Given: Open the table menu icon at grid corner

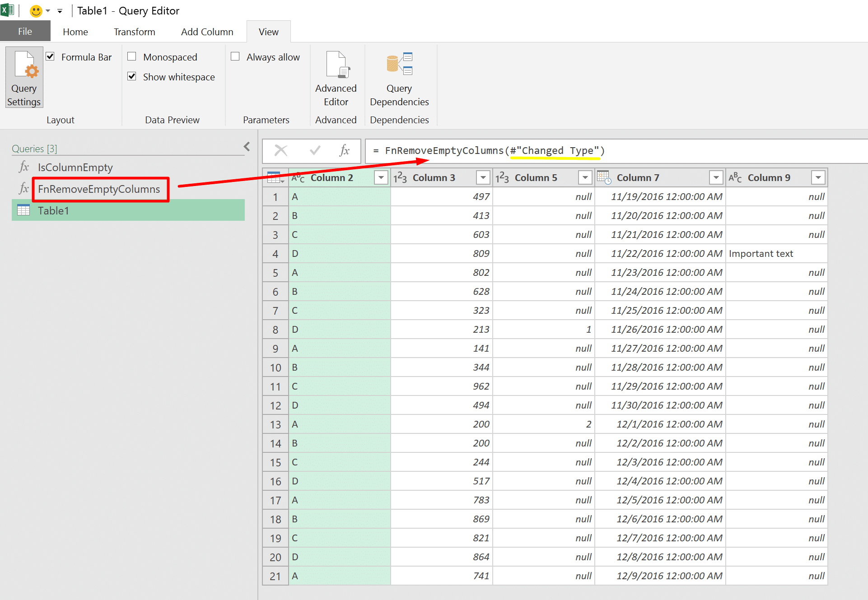Looking at the screenshot, I should (x=275, y=178).
